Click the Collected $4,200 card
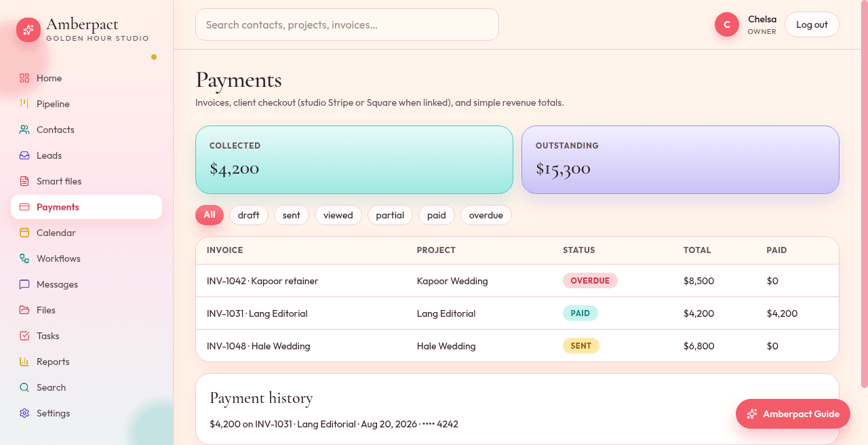 354,160
